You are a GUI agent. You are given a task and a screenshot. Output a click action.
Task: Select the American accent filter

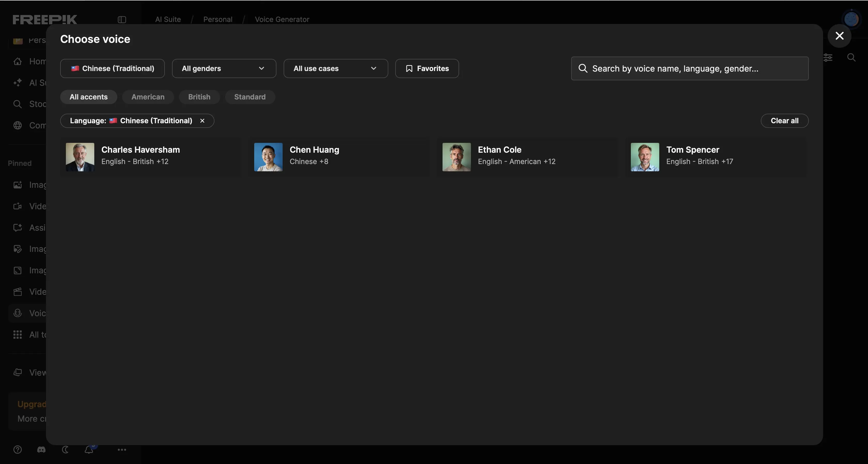tap(148, 97)
